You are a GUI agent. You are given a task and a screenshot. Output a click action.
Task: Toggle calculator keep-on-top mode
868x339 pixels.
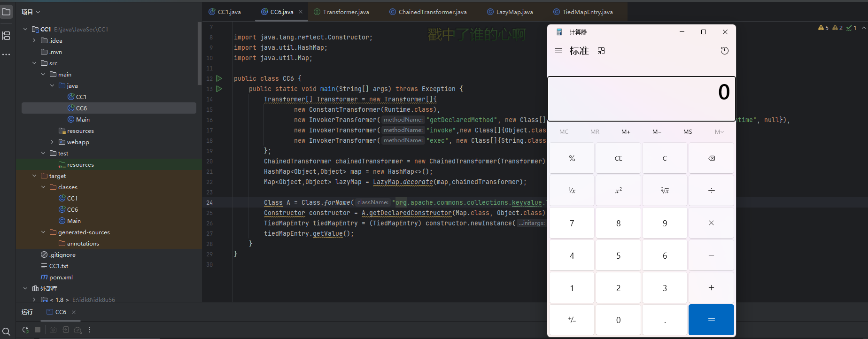pyautogui.click(x=601, y=51)
